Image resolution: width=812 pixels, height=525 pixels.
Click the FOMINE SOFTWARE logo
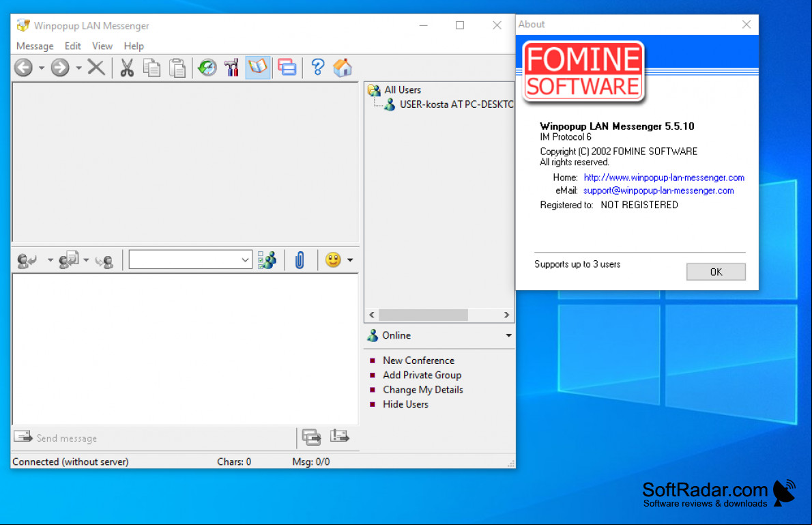pyautogui.click(x=583, y=72)
